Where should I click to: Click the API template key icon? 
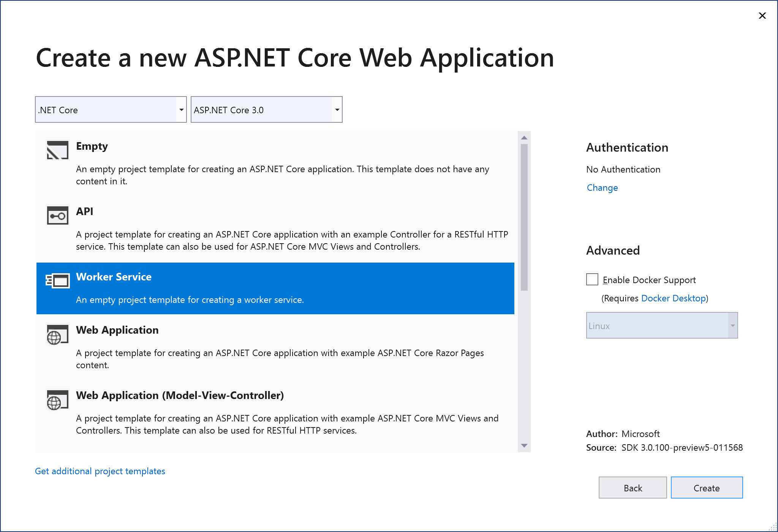coord(57,215)
